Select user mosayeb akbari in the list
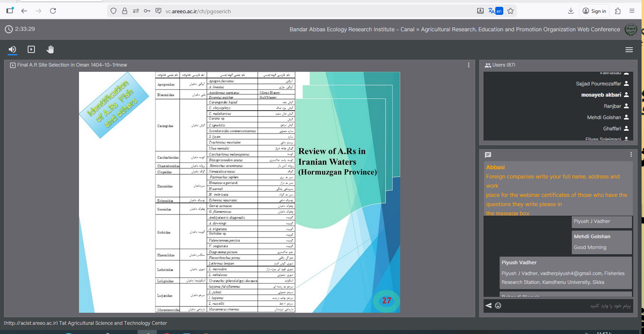The height and width of the screenshot is (334, 644). point(601,95)
